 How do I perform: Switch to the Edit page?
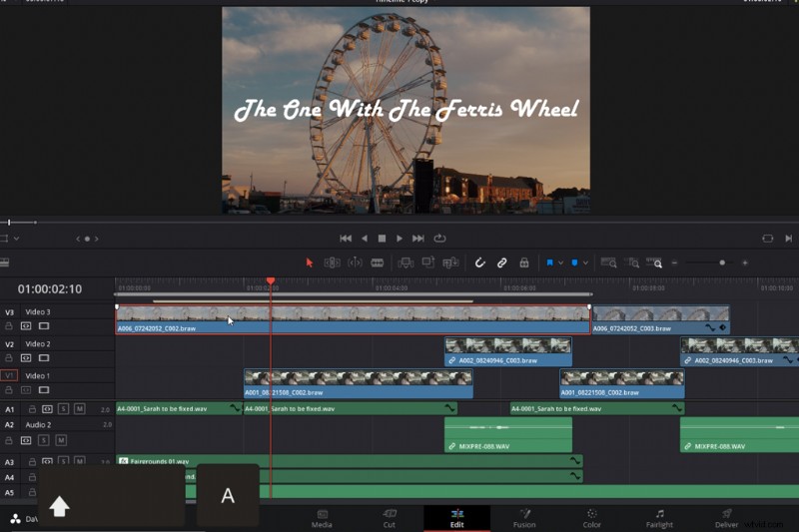point(457,518)
